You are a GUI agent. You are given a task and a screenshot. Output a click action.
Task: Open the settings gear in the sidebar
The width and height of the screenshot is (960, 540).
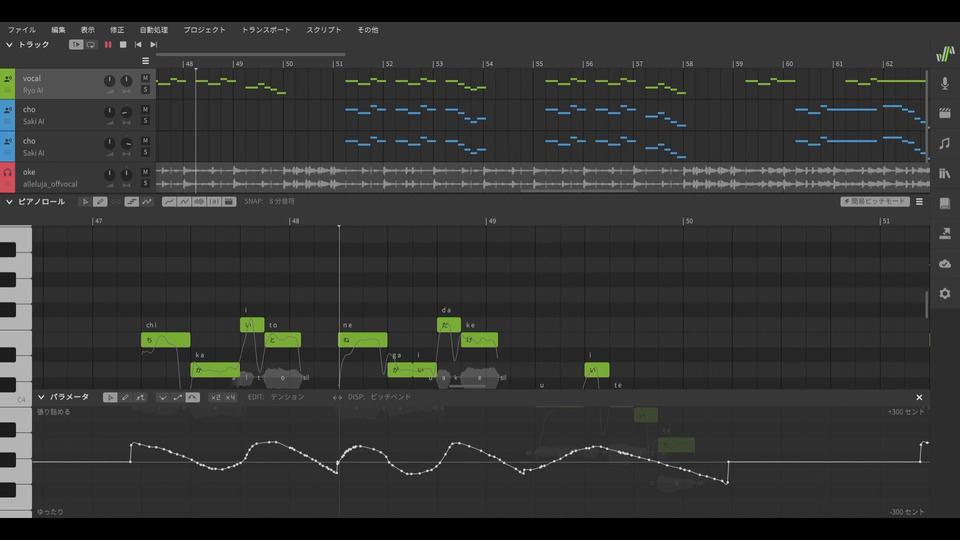(x=945, y=293)
